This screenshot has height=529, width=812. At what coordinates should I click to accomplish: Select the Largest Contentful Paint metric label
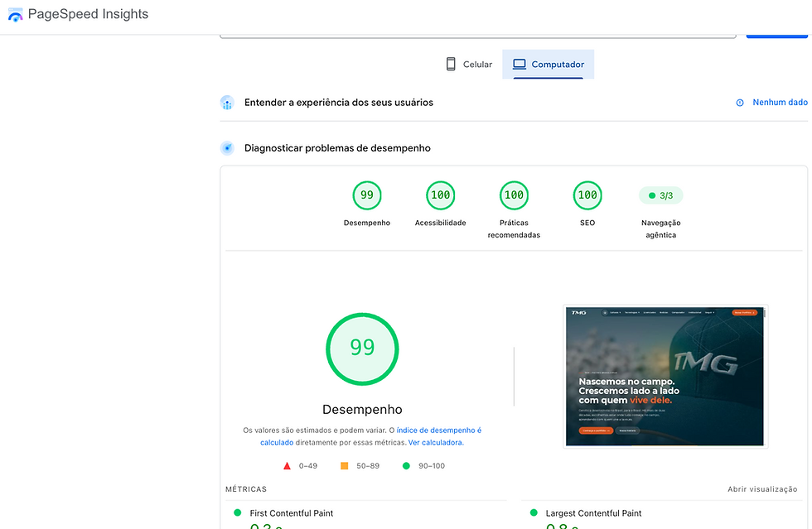pos(593,513)
